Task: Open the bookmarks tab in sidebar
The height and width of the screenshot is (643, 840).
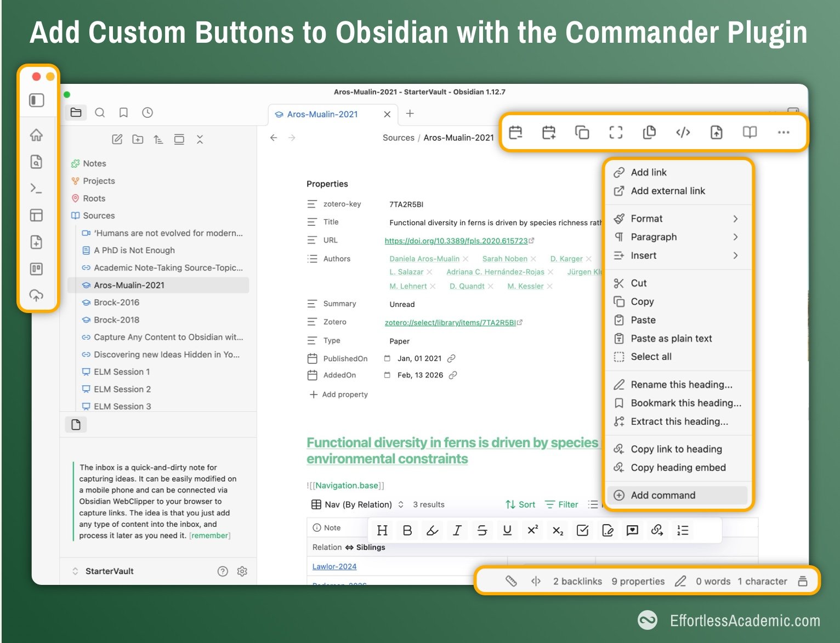Action: click(x=124, y=112)
